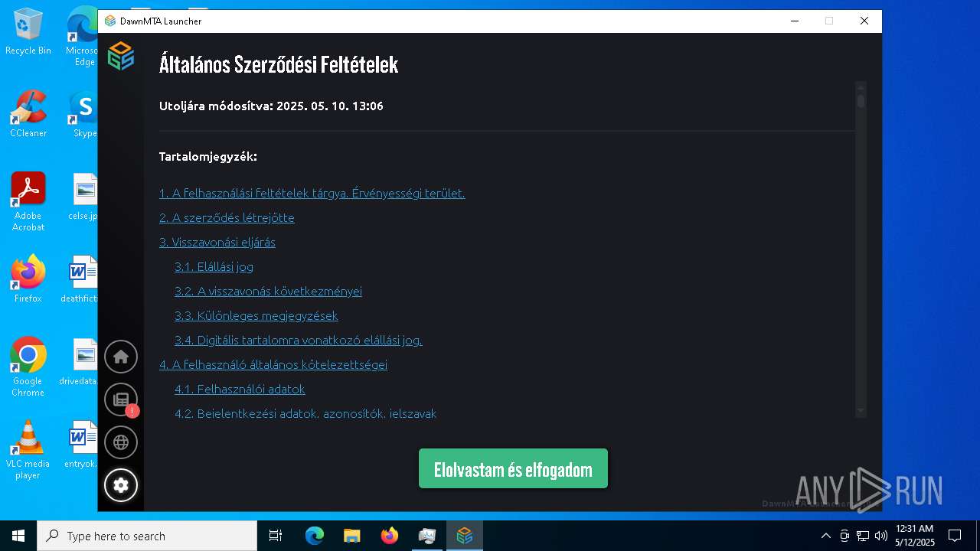Screen dimensions: 980x551
Task: Launch Edge from the taskbar
Action: (x=315, y=536)
